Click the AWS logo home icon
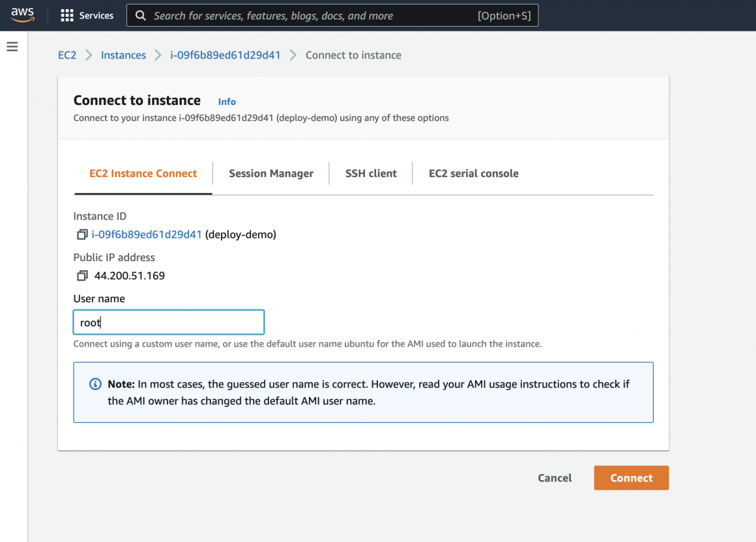Screen dimensions: 756x542 (x=22, y=14)
